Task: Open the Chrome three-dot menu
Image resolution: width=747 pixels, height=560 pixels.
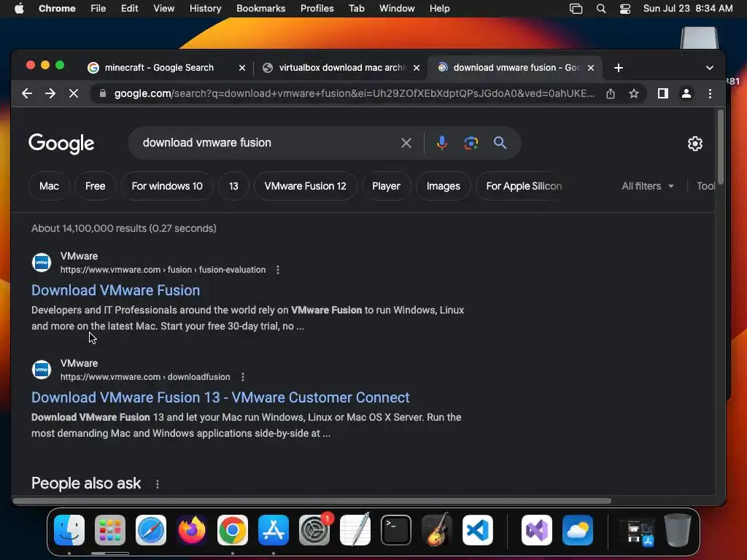Action: click(710, 93)
